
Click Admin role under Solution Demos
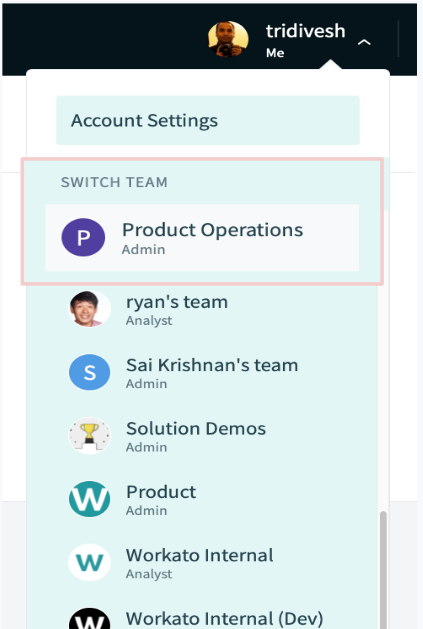click(x=146, y=447)
